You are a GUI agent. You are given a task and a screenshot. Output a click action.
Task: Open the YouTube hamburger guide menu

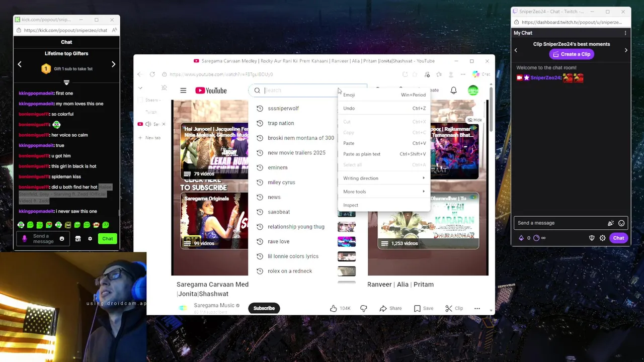(x=183, y=90)
